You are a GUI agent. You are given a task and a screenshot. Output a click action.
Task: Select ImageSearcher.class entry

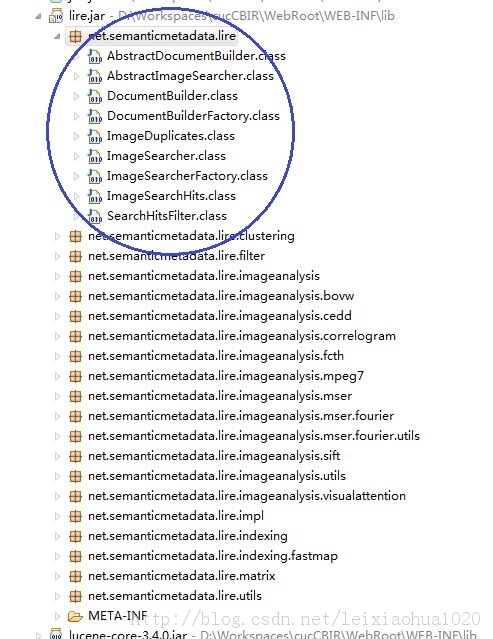166,156
